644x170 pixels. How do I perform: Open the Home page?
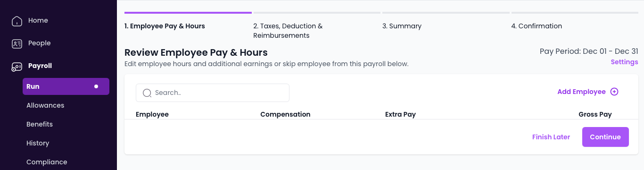[38, 20]
